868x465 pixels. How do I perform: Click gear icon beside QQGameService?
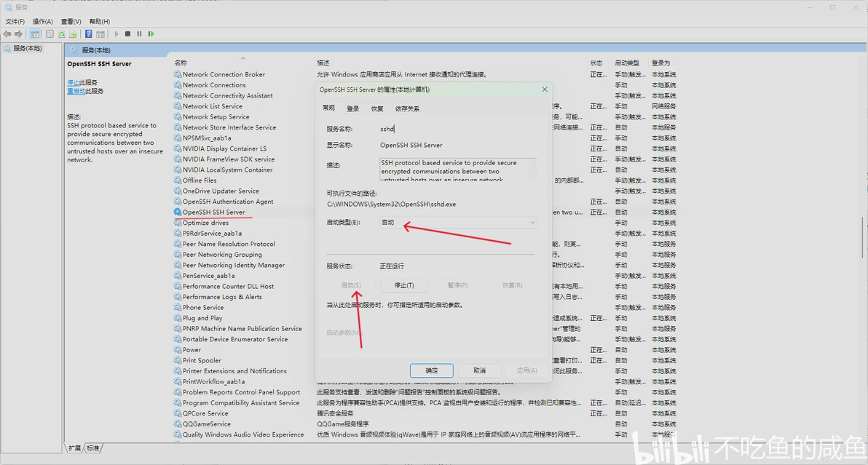click(178, 424)
